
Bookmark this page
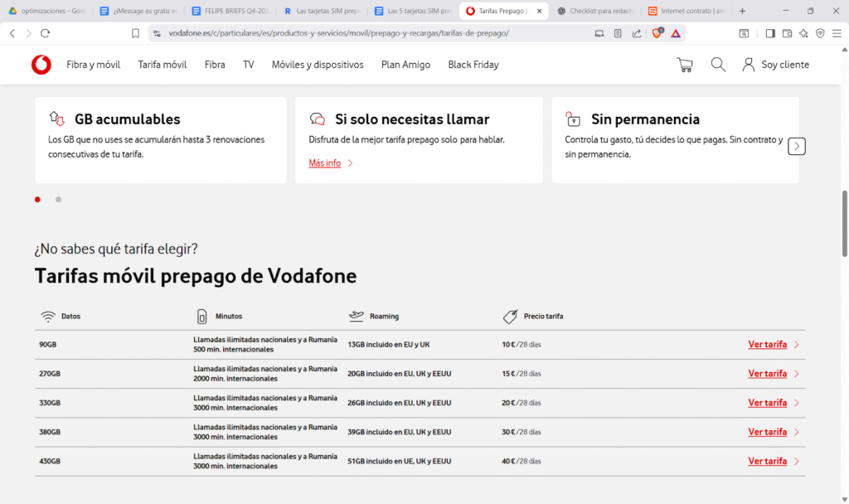pyautogui.click(x=135, y=33)
